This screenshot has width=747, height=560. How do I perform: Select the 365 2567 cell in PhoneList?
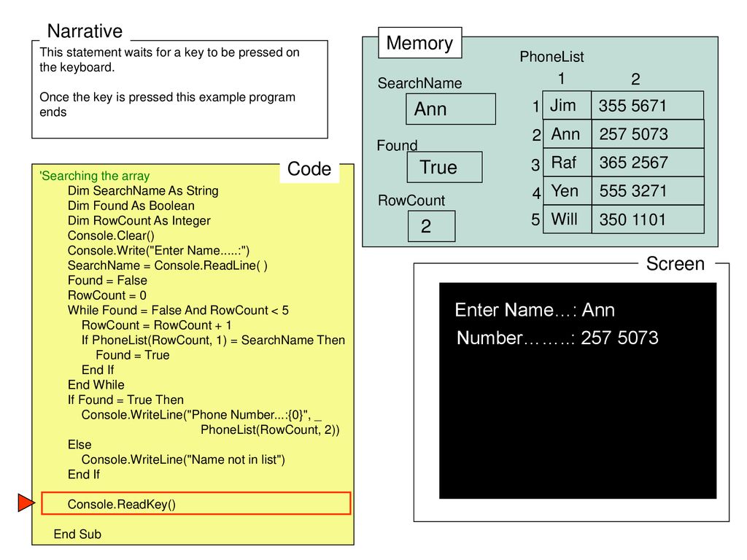pos(648,163)
